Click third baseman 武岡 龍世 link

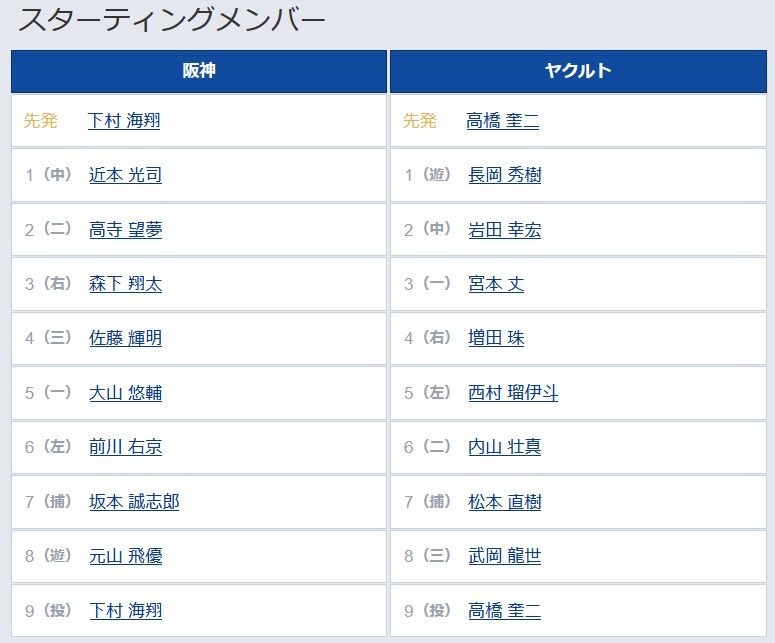[x=505, y=557]
